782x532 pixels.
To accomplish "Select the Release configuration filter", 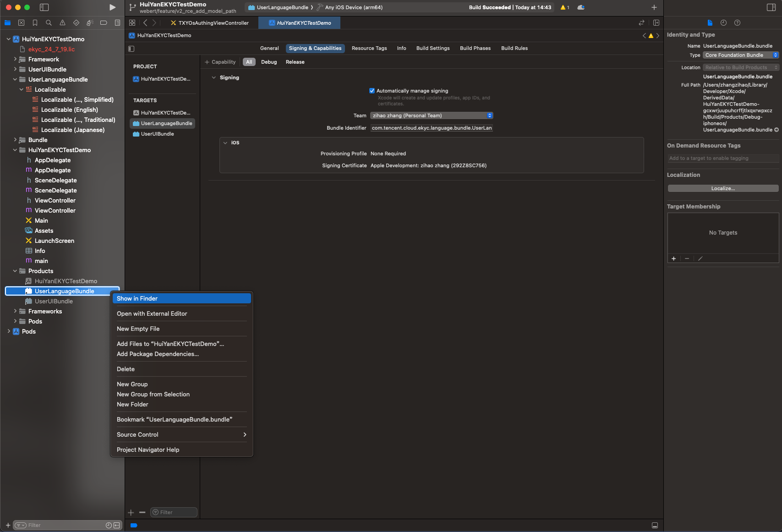I will [295, 62].
